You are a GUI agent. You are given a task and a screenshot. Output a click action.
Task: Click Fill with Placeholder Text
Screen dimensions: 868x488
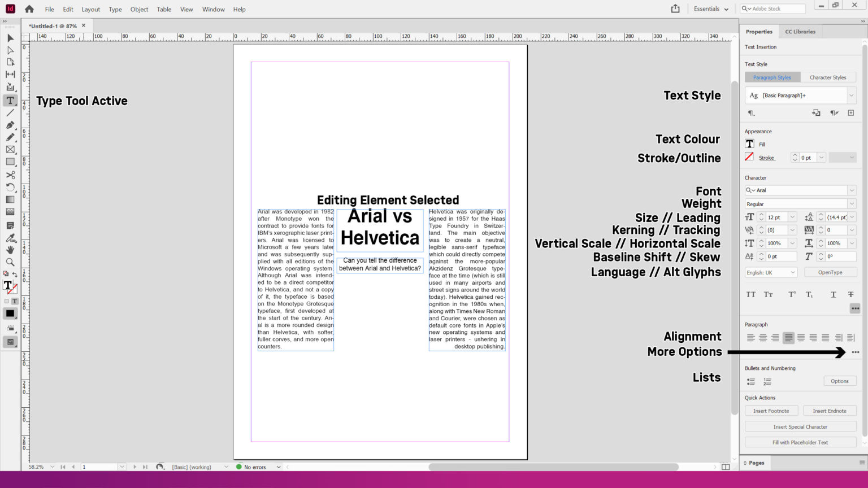click(x=800, y=442)
